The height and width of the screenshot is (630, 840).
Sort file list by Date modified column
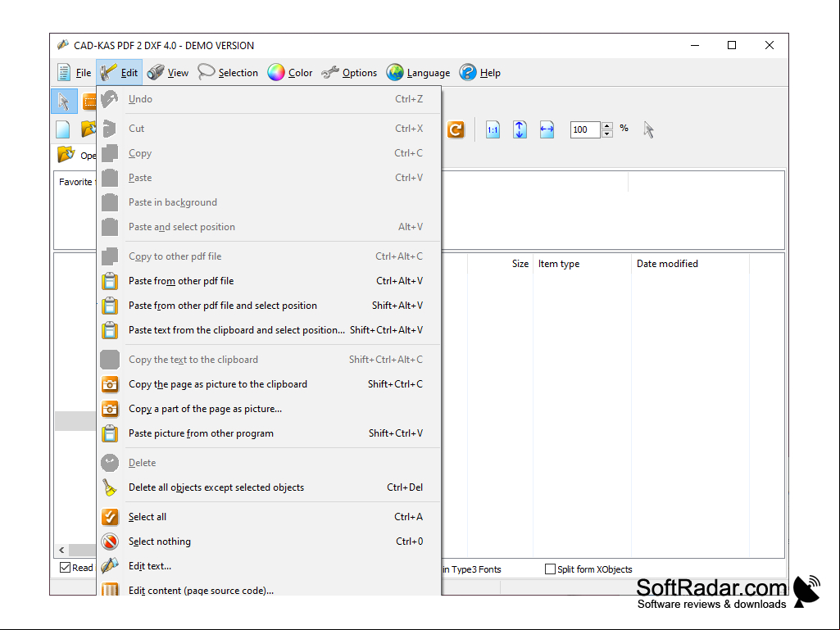tap(690, 264)
